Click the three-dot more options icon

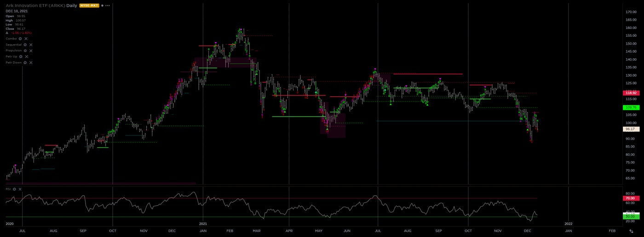click(x=107, y=6)
